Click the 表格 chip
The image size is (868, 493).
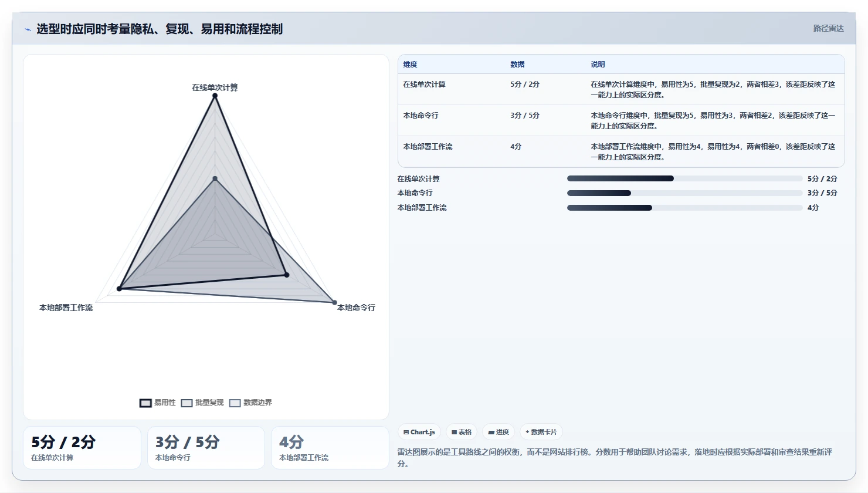pyautogui.click(x=462, y=432)
